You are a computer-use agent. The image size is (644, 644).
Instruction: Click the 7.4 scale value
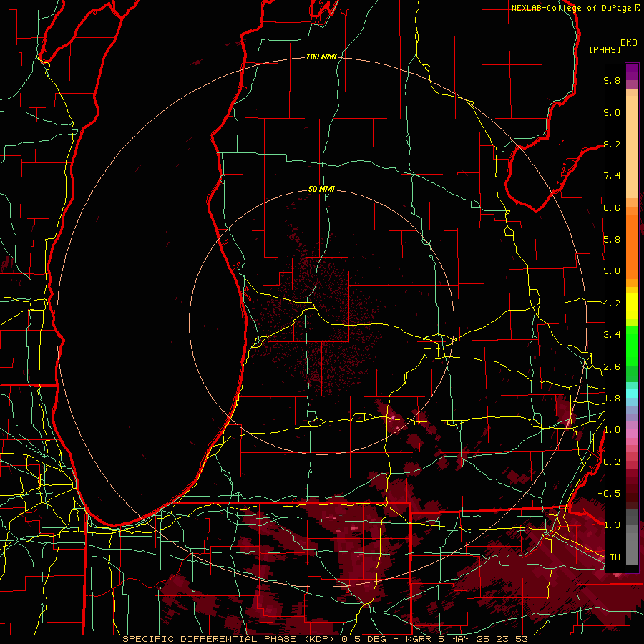[x=612, y=176]
